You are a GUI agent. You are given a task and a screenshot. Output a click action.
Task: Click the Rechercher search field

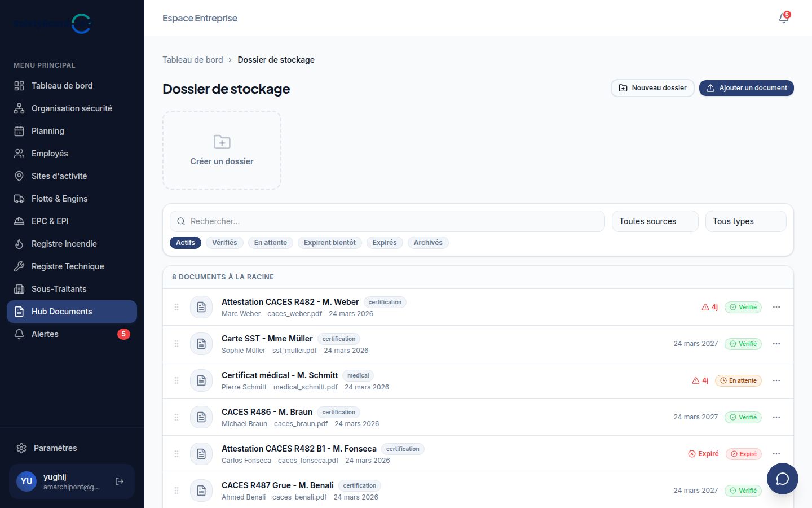[x=387, y=221]
